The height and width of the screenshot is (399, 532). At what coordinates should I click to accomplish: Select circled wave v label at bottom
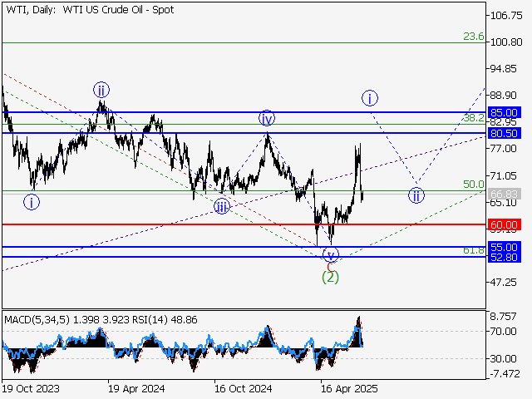click(x=331, y=255)
